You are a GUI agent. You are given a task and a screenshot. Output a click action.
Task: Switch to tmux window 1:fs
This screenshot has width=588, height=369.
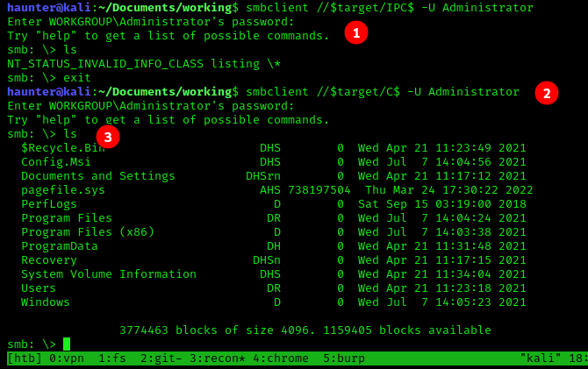112,358
